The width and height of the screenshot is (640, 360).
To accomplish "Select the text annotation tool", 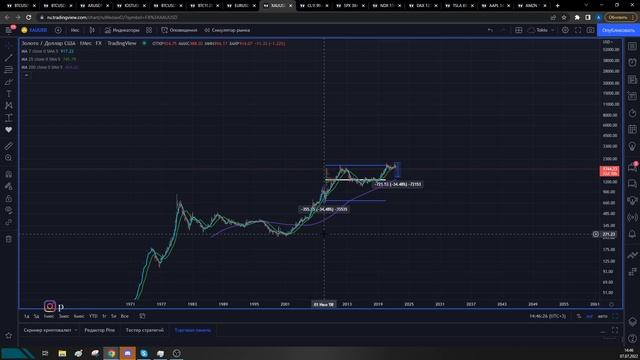I will (9, 94).
